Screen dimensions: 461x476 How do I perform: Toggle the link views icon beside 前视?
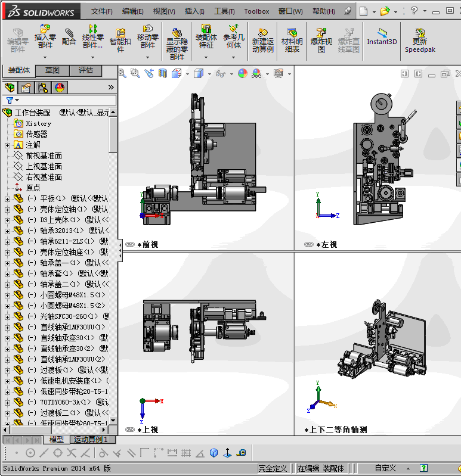click(129, 244)
